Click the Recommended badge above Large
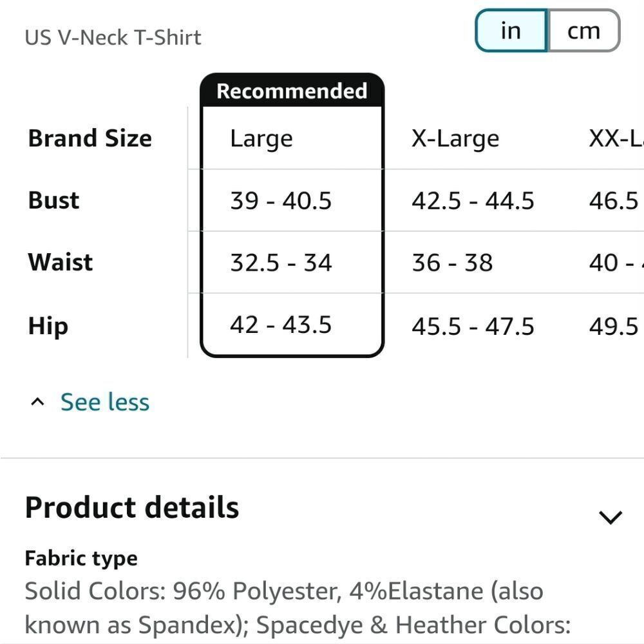 click(291, 91)
